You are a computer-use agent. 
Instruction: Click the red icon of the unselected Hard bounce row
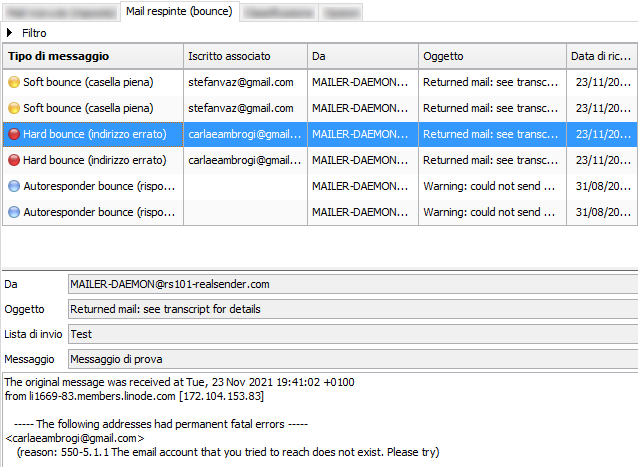point(14,160)
